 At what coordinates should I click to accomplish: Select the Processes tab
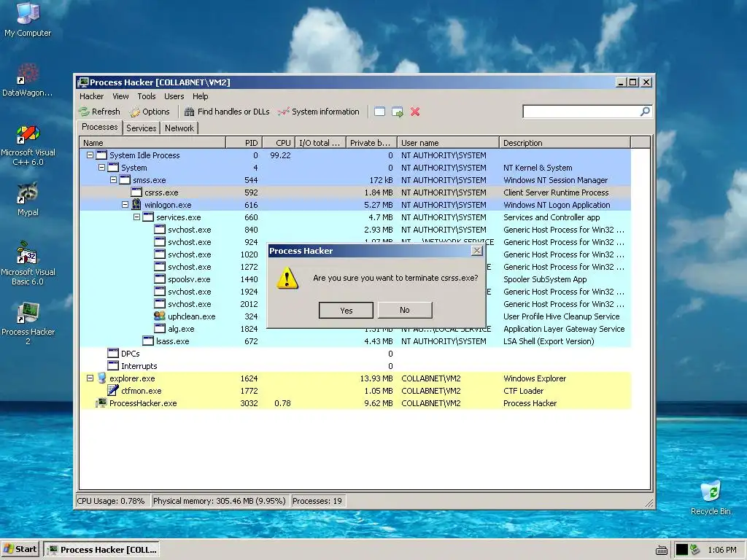99,127
